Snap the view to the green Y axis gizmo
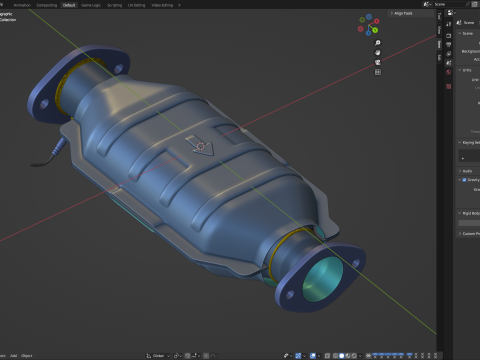 click(x=375, y=30)
